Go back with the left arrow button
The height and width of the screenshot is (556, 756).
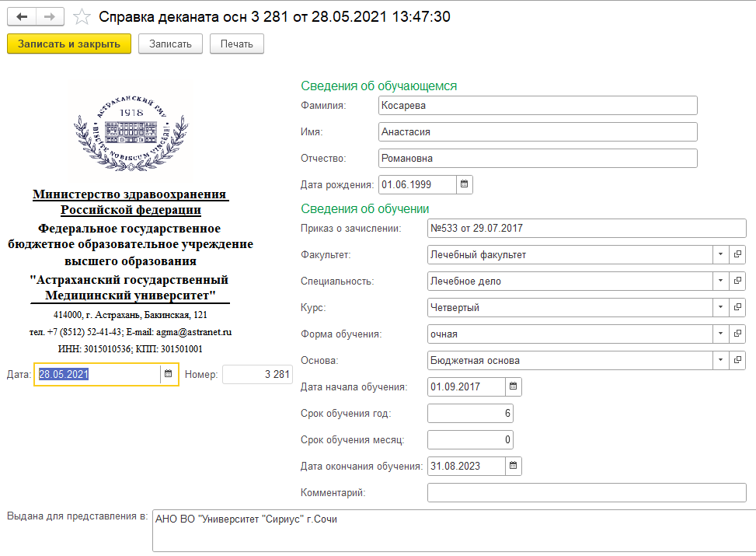(22, 17)
